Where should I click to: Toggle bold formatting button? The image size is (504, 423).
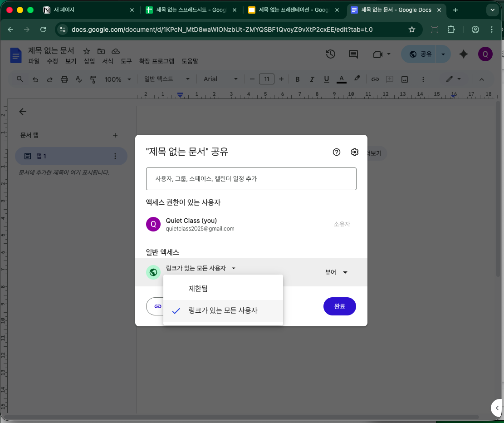298,79
